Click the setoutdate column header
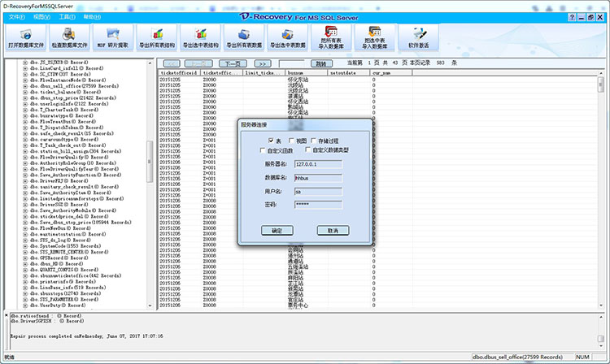The height and width of the screenshot is (364, 610). [349, 72]
